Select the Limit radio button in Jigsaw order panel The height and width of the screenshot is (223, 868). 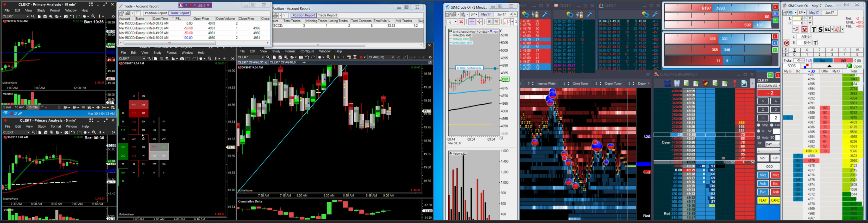coord(772,125)
